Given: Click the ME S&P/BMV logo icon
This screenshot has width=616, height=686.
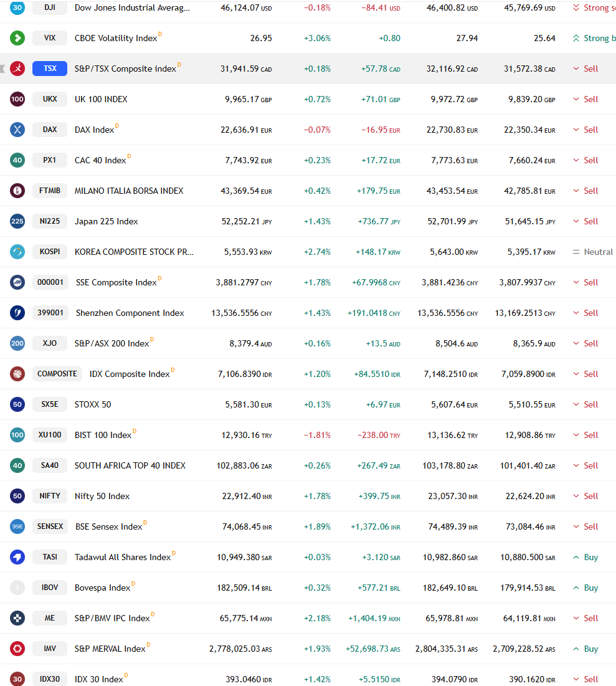Looking at the screenshot, I should pyautogui.click(x=17, y=618).
